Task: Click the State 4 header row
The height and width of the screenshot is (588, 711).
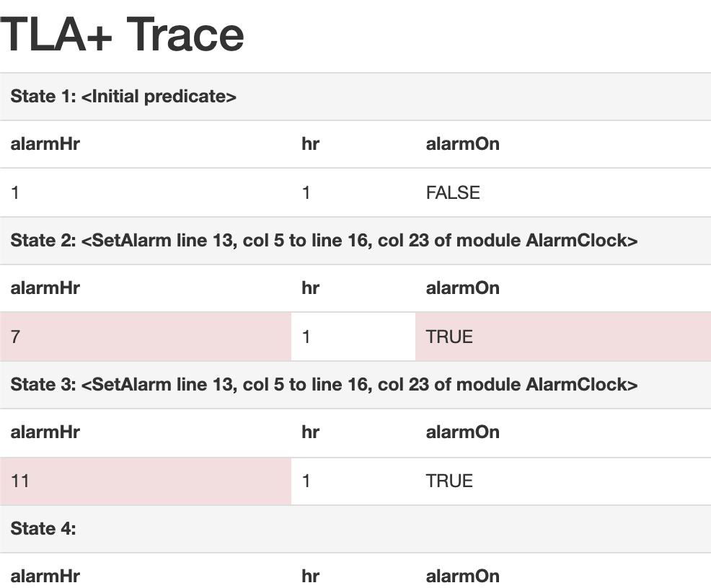Action: [x=355, y=529]
